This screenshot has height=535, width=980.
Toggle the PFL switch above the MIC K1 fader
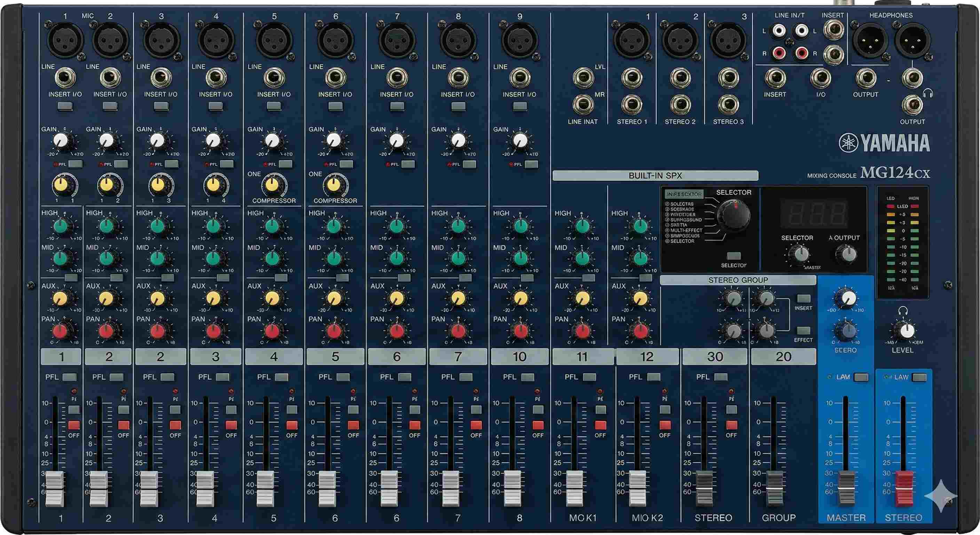(589, 377)
